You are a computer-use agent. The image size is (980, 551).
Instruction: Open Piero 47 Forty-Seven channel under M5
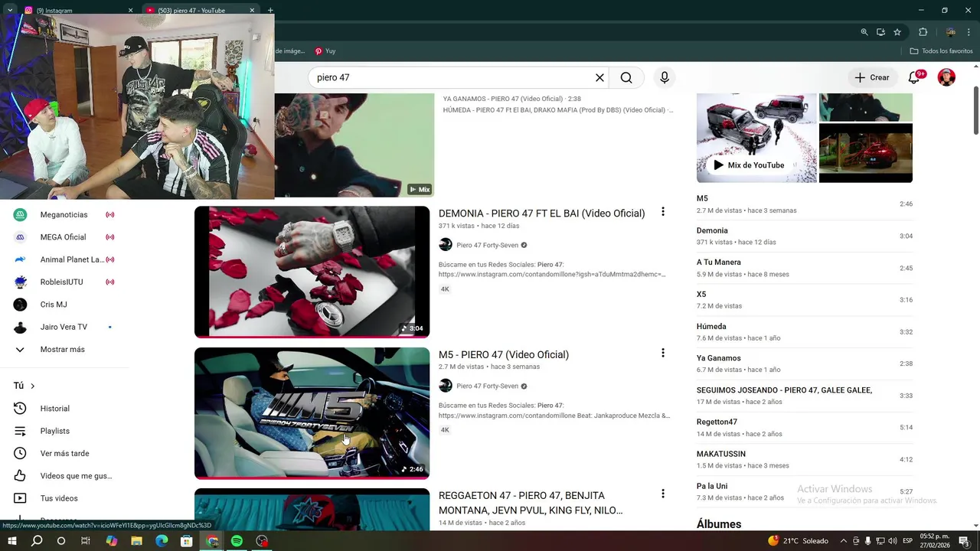coord(487,386)
